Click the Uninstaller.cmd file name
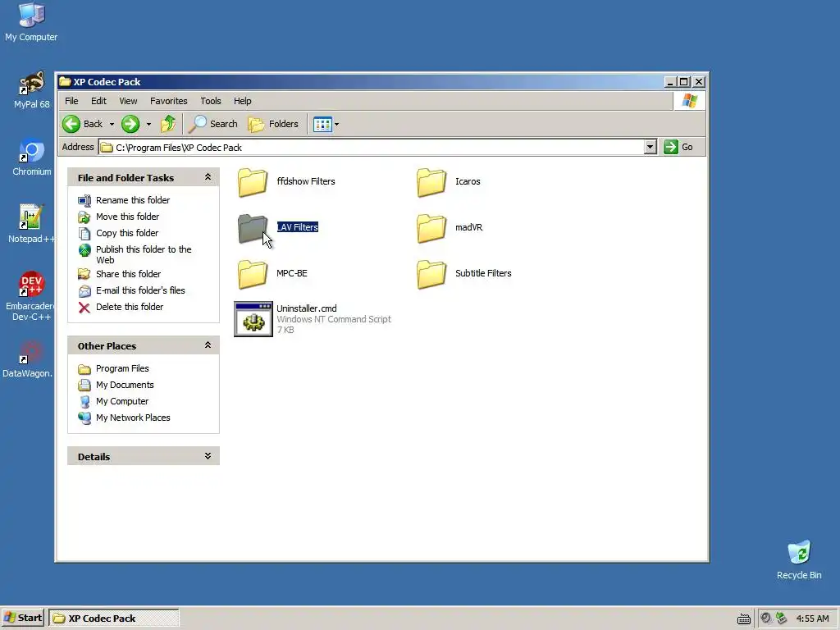840x630 pixels. pyautogui.click(x=307, y=308)
